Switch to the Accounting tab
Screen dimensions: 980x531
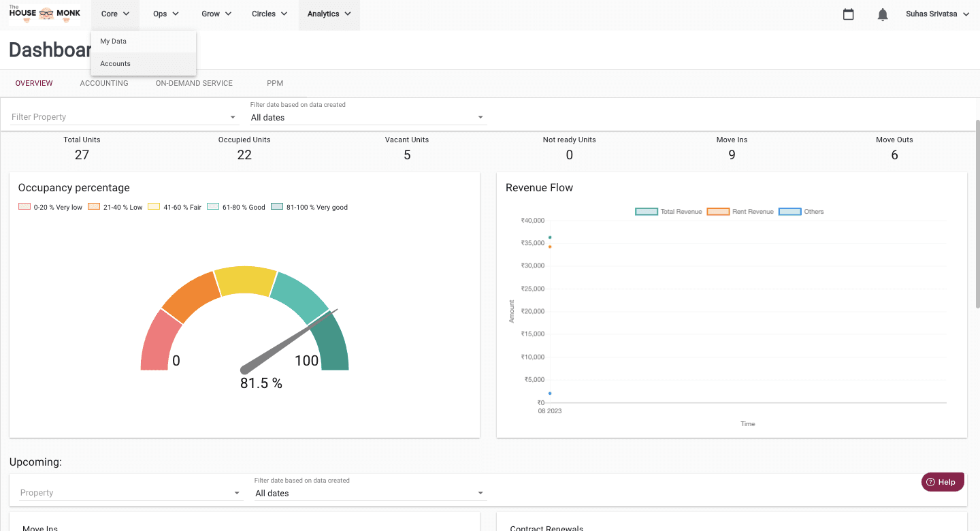tap(104, 83)
